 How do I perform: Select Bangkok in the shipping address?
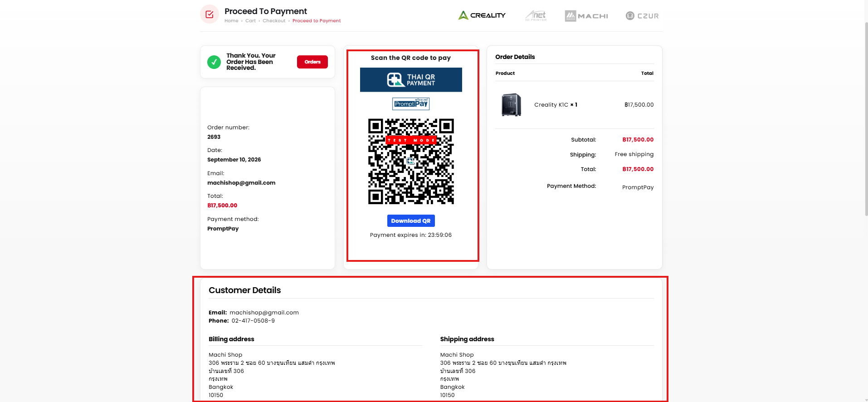(x=453, y=387)
